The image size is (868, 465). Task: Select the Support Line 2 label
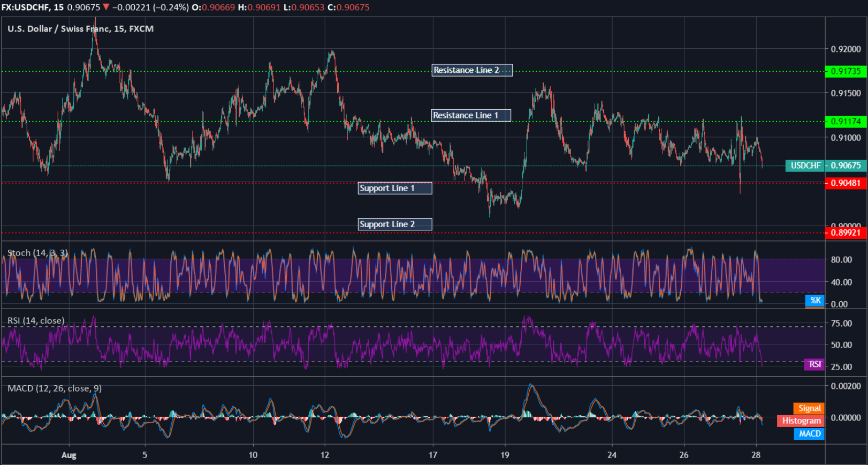395,224
